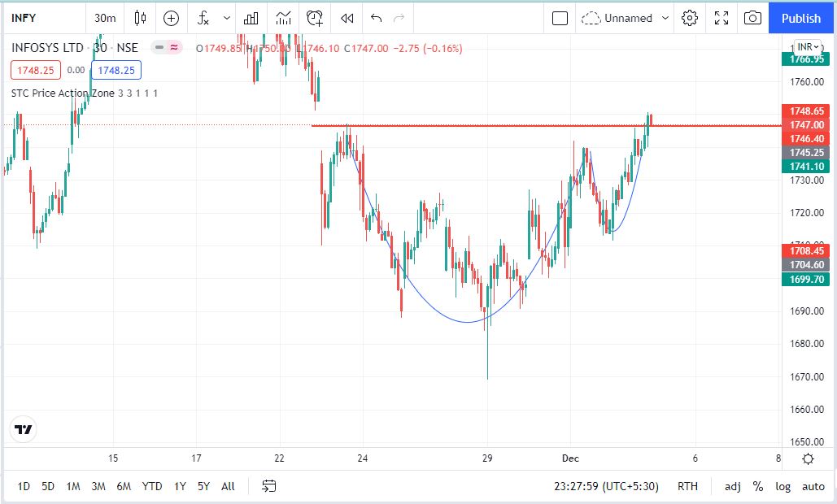Select the 3M date range
This screenshot has height=504, width=837.
click(x=98, y=486)
